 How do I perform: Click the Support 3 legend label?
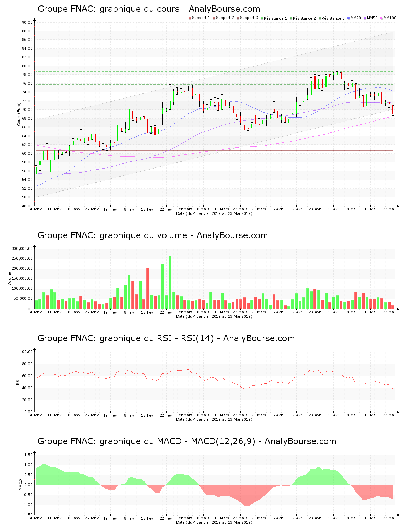click(x=249, y=18)
